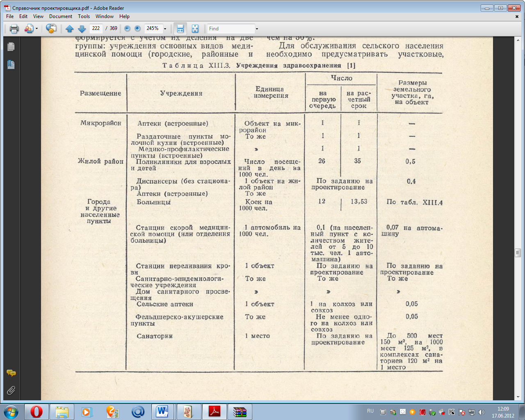Viewport: 525px width, 420px height.
Task: Click the 'Единица измерения' column header
Action: [x=270, y=92]
